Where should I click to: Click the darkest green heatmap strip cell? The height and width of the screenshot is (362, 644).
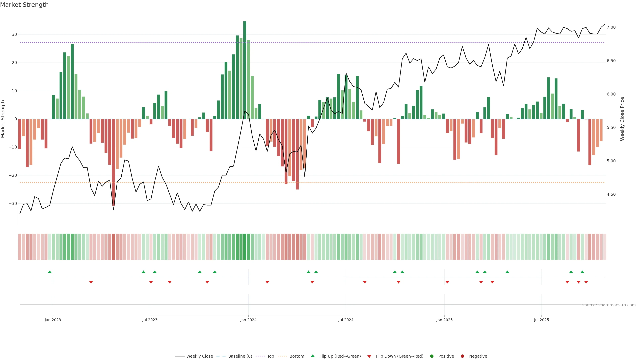(x=245, y=247)
